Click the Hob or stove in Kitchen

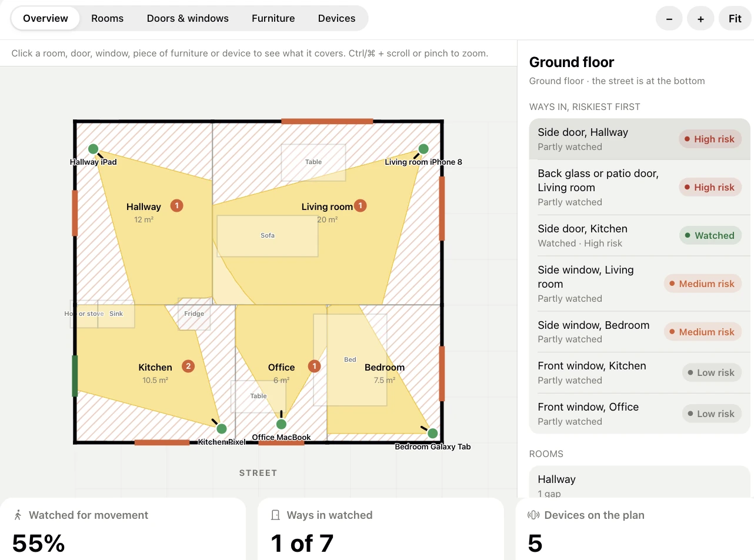84,314
